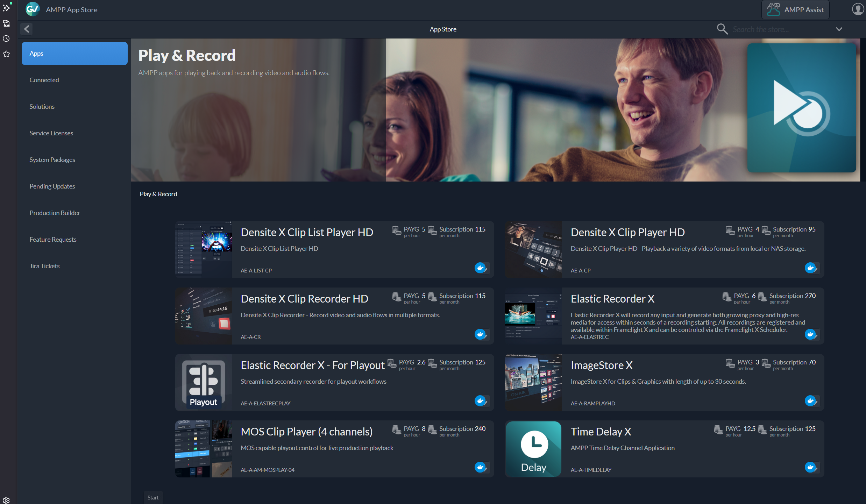Click the star favorites icon in left rail
The width and height of the screenshot is (866, 504).
point(6,54)
